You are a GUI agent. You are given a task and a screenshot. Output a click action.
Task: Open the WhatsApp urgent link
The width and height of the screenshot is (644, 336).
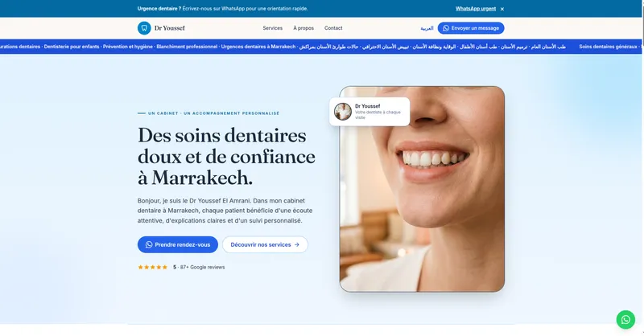pyautogui.click(x=475, y=9)
